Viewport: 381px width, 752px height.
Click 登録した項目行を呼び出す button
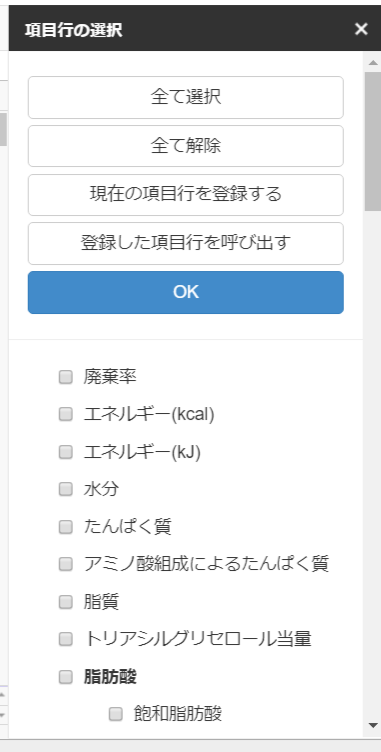pos(186,243)
